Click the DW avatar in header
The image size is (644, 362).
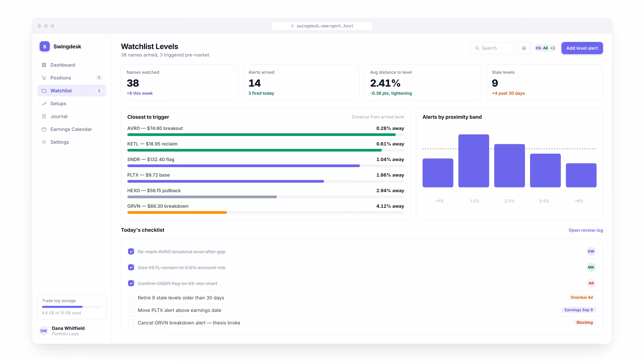pos(538,48)
